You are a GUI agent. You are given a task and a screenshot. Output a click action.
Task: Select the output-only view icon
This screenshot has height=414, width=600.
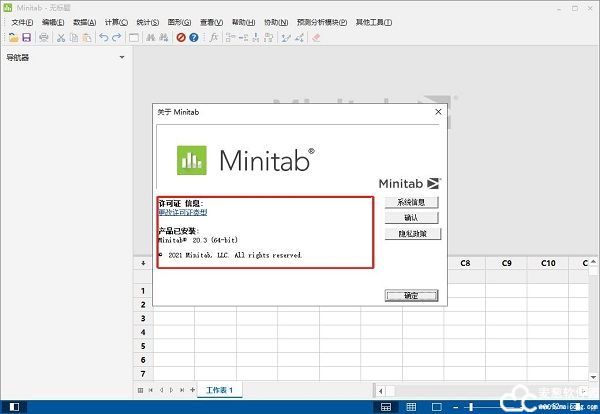pos(437,407)
